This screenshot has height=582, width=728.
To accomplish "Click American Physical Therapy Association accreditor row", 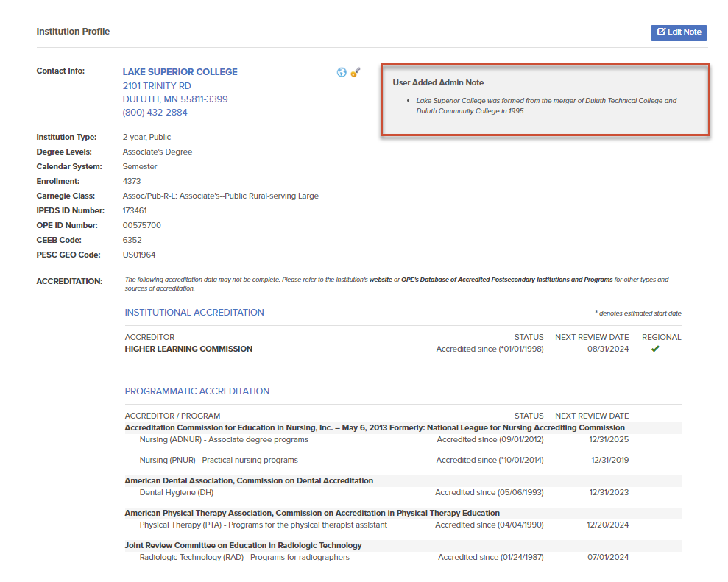I will 403,514.
